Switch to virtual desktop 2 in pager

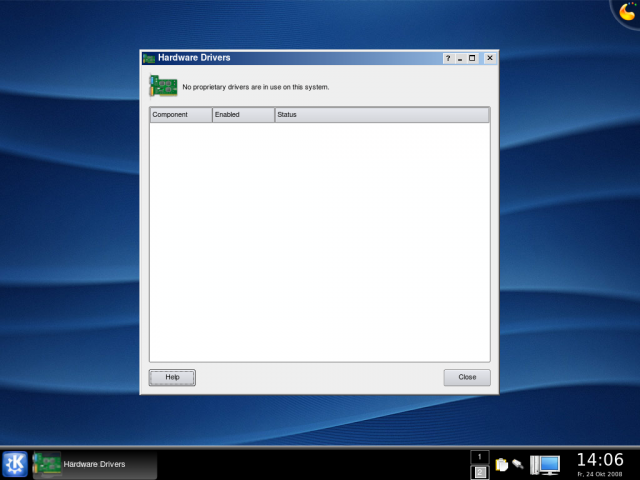[x=480, y=472]
